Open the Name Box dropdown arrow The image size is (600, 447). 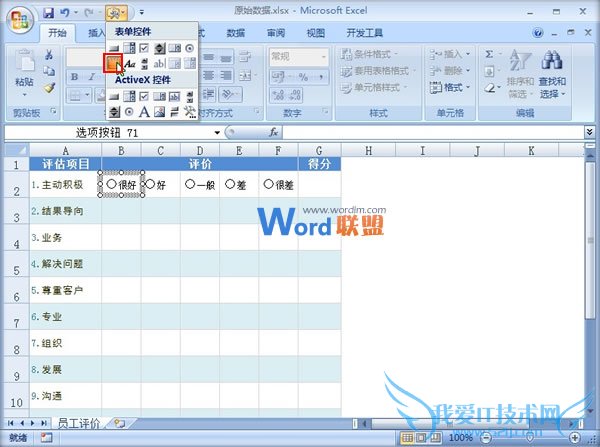[217, 133]
